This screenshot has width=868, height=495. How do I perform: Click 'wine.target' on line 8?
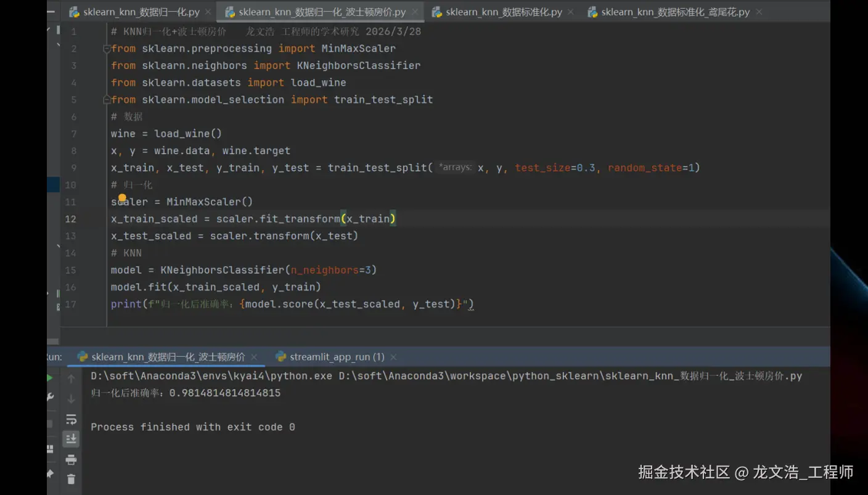[256, 150]
